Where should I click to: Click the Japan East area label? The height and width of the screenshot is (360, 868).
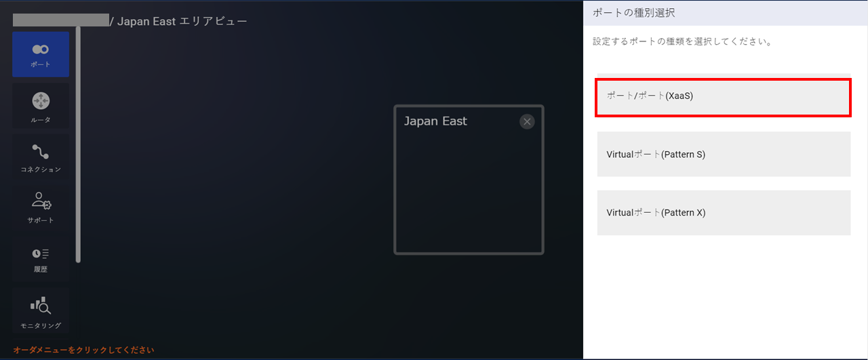435,121
